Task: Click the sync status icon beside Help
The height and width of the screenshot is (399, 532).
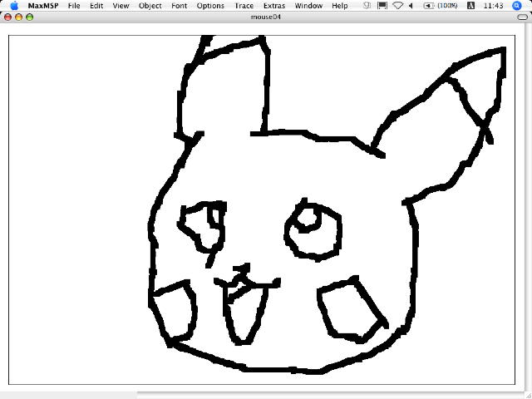Action: (x=367, y=6)
